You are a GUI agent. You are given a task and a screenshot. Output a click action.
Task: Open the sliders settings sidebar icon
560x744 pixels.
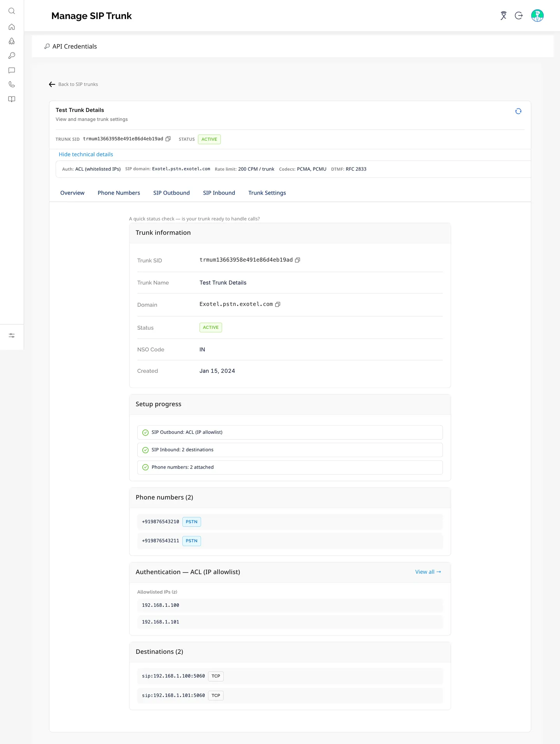[12, 335]
